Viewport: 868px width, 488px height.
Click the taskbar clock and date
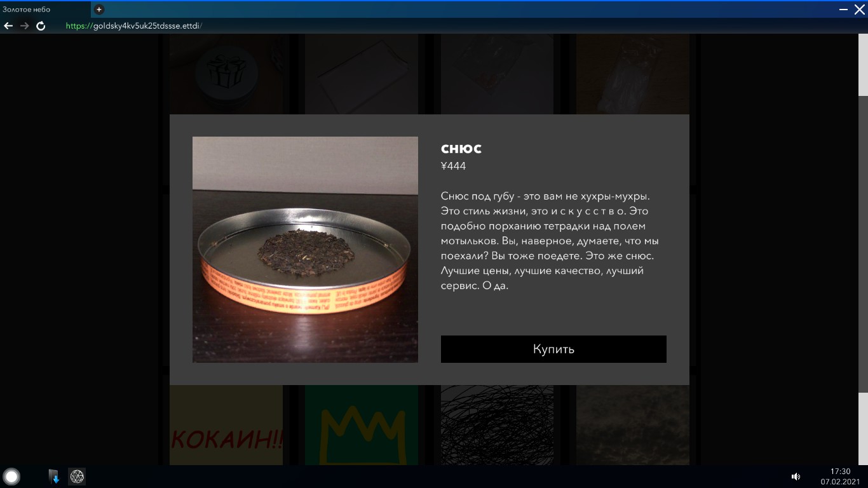840,477
